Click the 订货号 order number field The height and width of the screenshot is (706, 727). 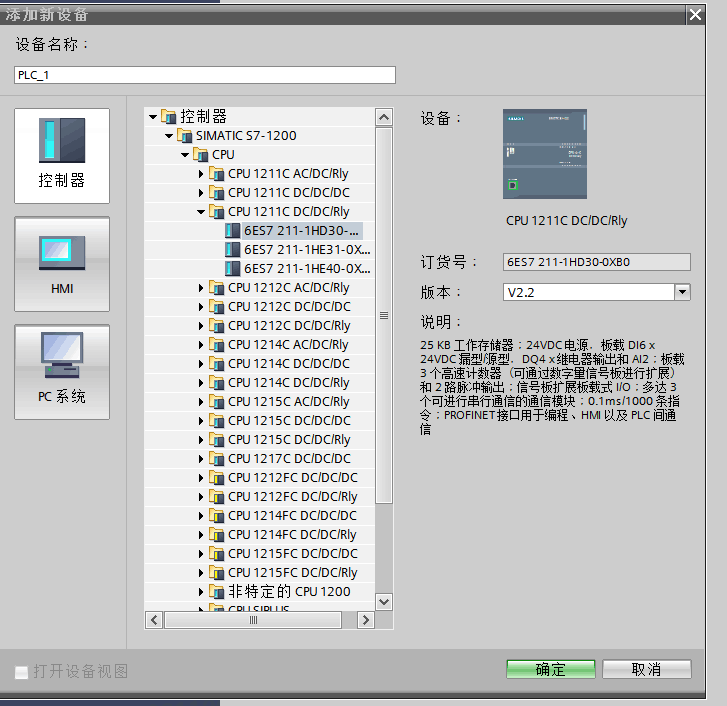(597, 262)
